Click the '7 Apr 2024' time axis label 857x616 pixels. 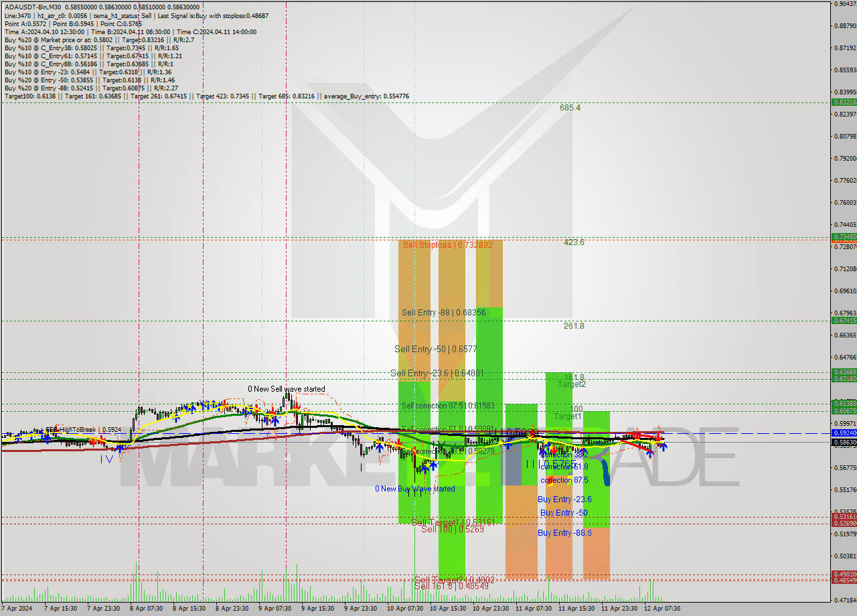click(17, 609)
